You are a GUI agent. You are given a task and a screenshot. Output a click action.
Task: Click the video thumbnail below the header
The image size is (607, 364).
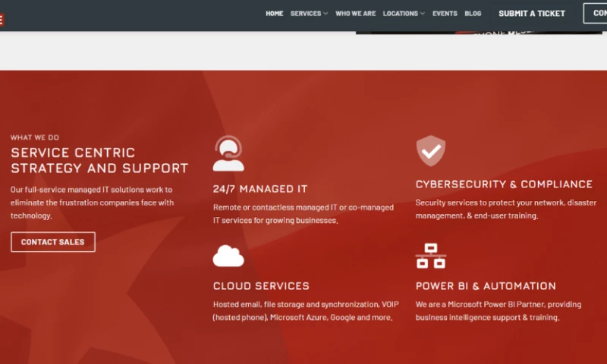pos(478,32)
